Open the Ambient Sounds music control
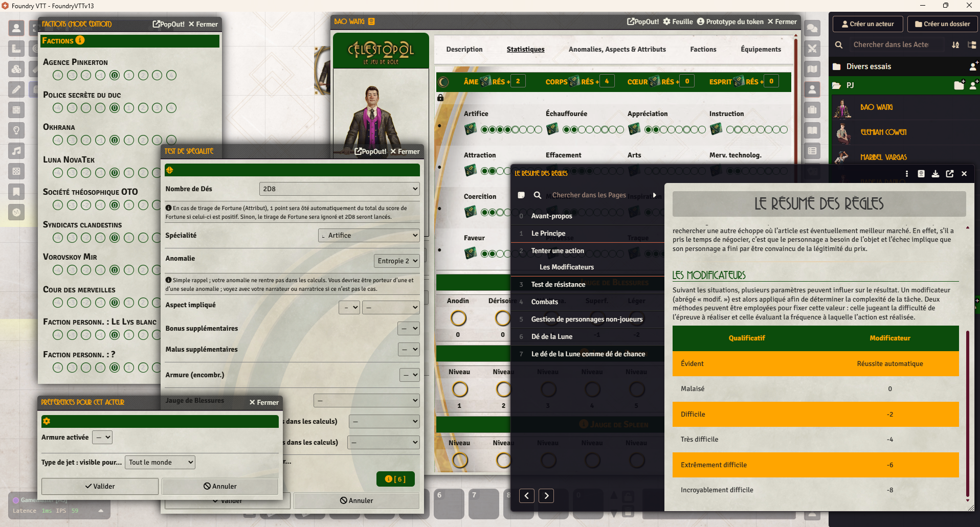The width and height of the screenshot is (980, 527). (16, 151)
